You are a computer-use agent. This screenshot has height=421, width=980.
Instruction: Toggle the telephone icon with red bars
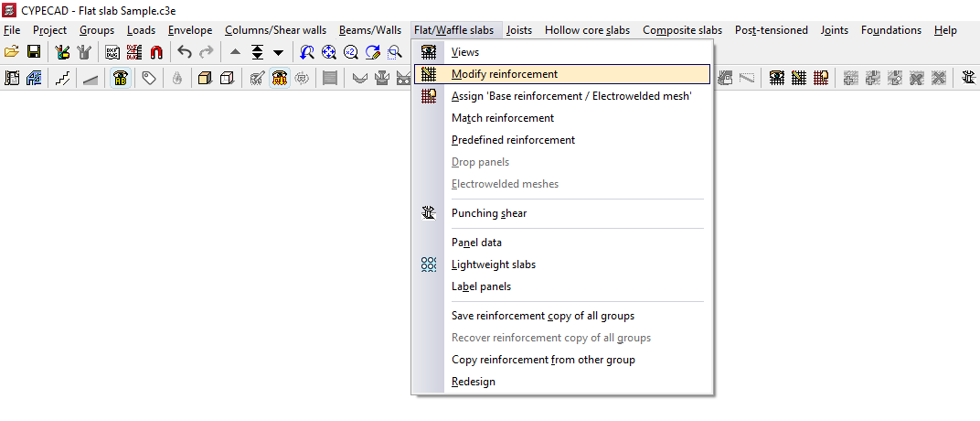pos(280,78)
